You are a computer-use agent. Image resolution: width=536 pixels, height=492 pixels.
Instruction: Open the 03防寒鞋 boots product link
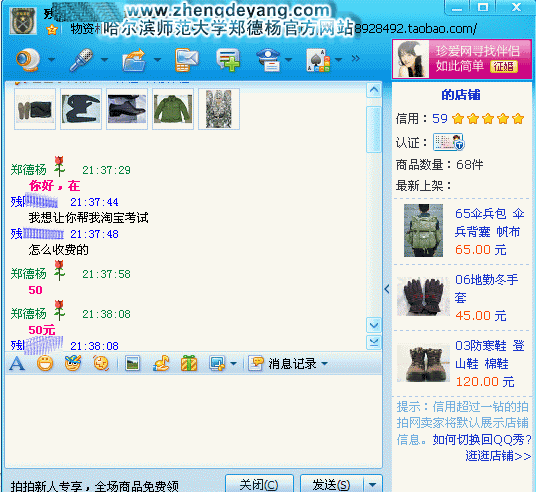490,355
